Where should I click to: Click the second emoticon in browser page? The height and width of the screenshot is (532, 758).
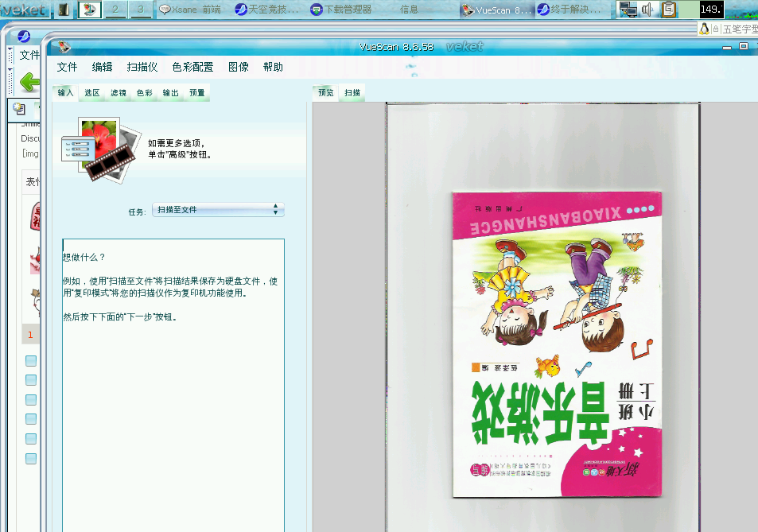35,261
